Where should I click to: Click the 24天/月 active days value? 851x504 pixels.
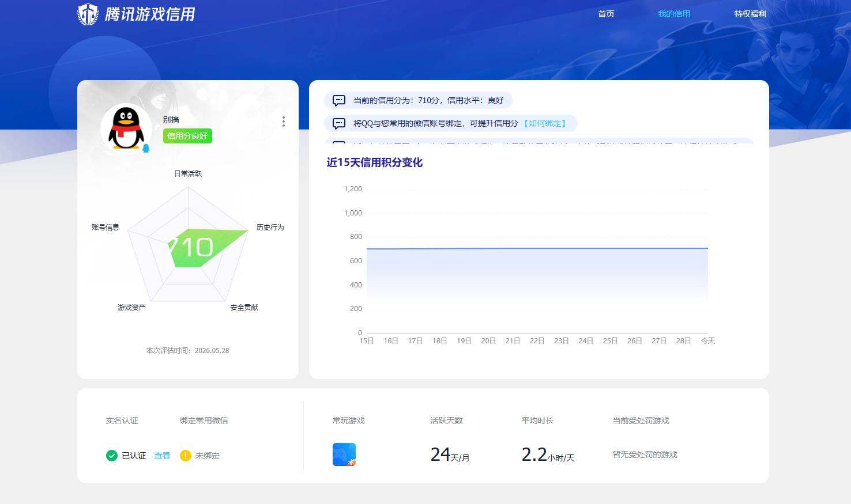450,455
